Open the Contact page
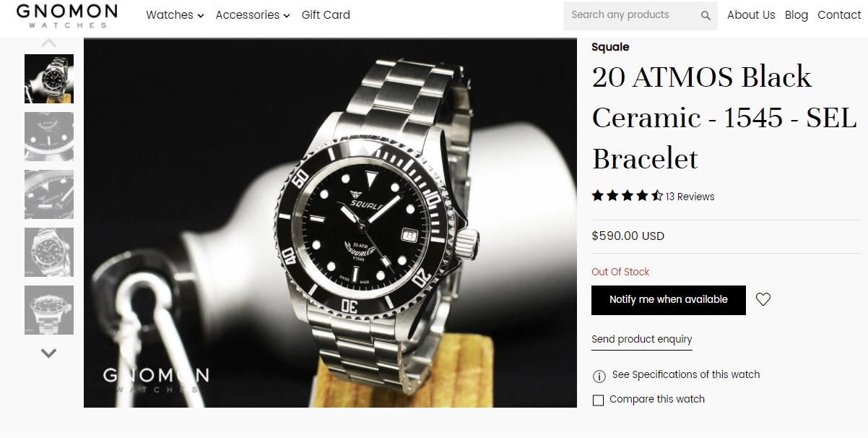 (839, 14)
